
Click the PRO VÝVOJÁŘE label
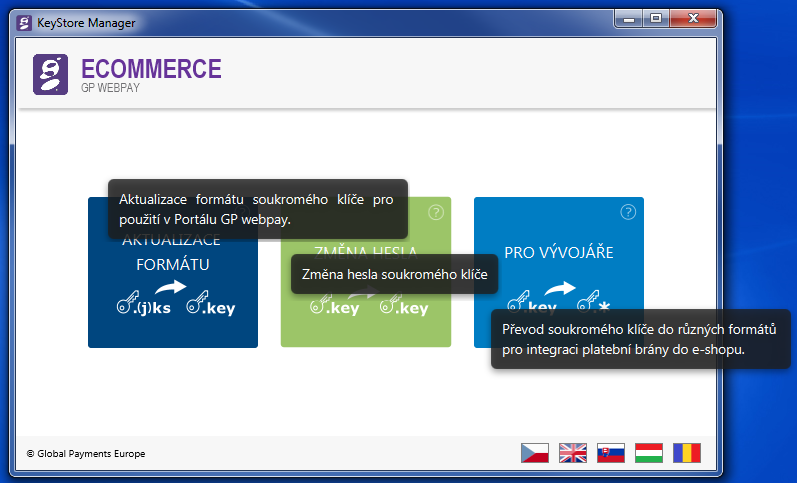pyautogui.click(x=559, y=253)
